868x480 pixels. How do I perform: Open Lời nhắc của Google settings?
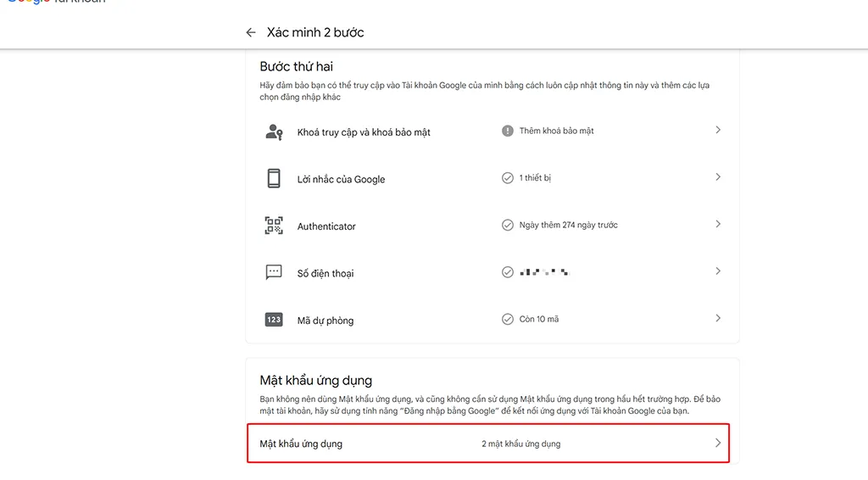pos(341,180)
